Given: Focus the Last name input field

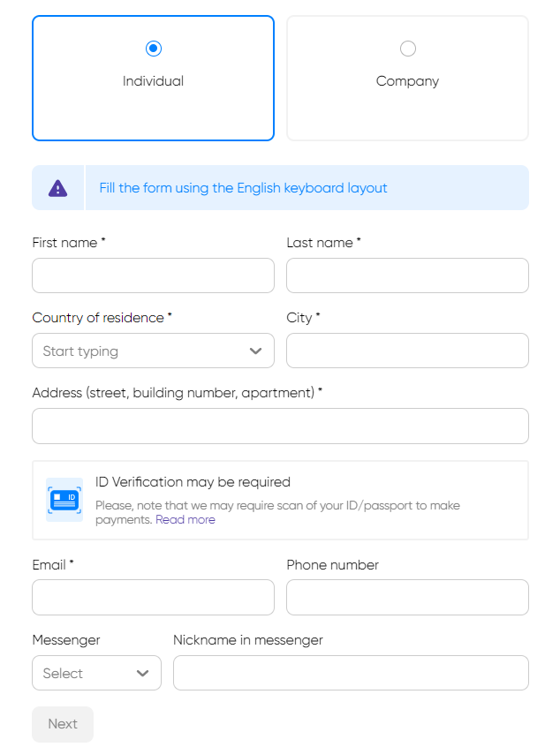Looking at the screenshot, I should click(x=407, y=275).
